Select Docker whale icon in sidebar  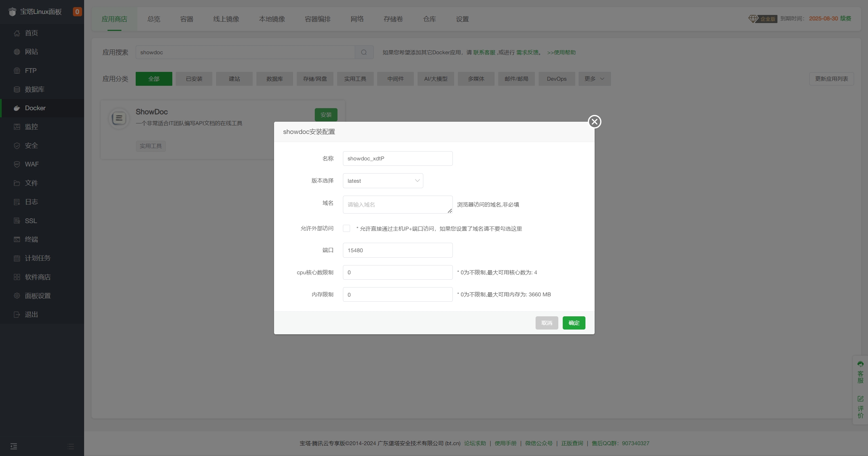(17, 108)
